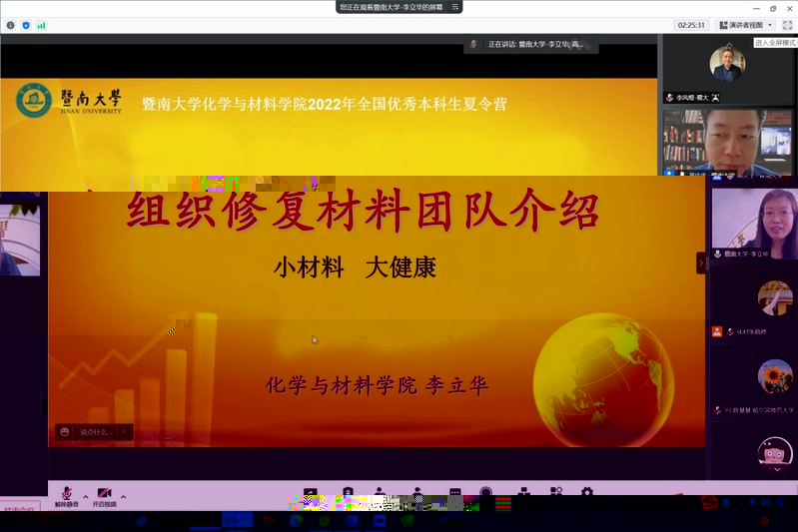The height and width of the screenshot is (532, 798).
Task: Type in the 说点什么 chat field
Action: pyautogui.click(x=97, y=432)
